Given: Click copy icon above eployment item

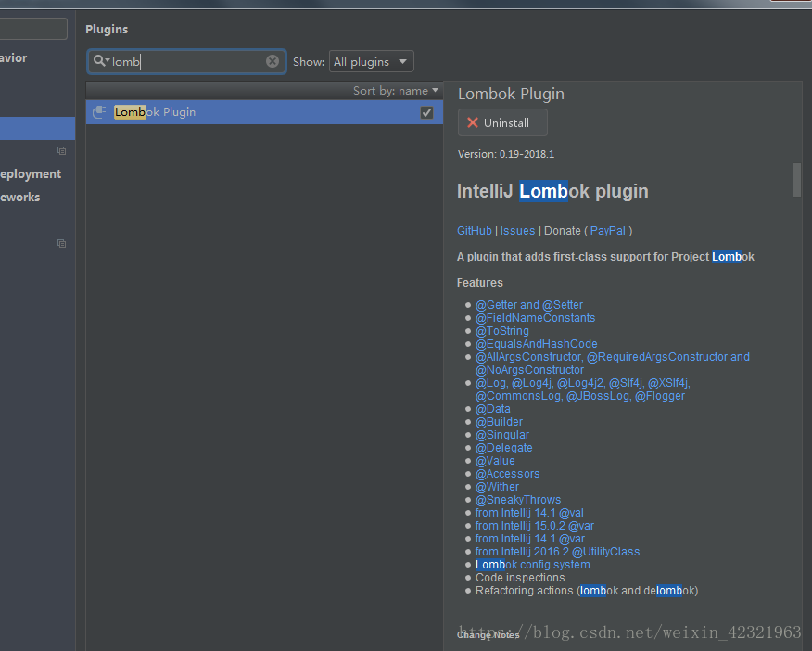Looking at the screenshot, I should (x=61, y=151).
